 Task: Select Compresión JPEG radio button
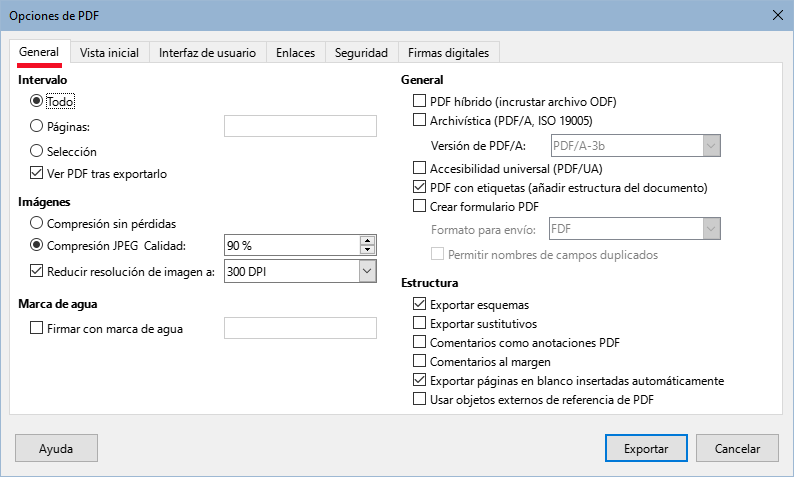pyautogui.click(x=36, y=245)
